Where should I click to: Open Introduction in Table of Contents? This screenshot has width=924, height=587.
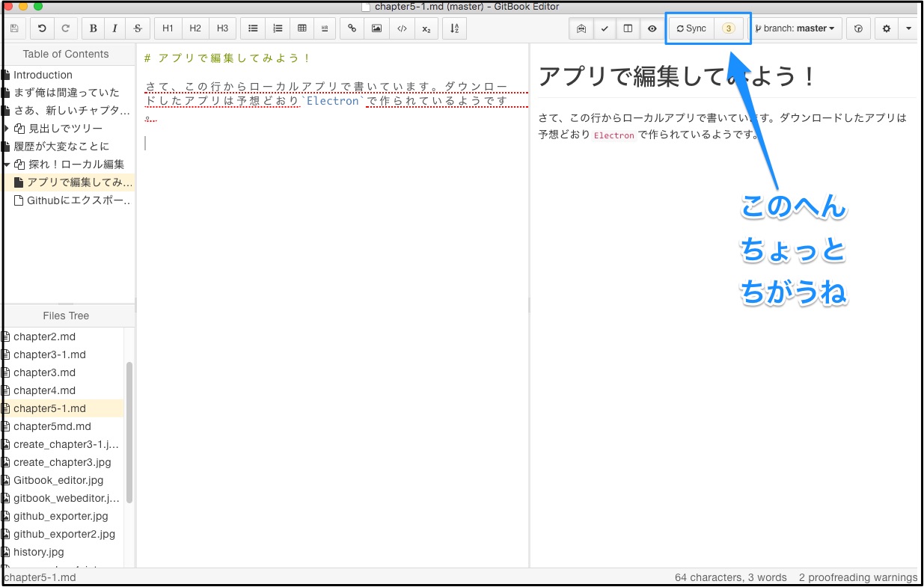click(x=68, y=75)
